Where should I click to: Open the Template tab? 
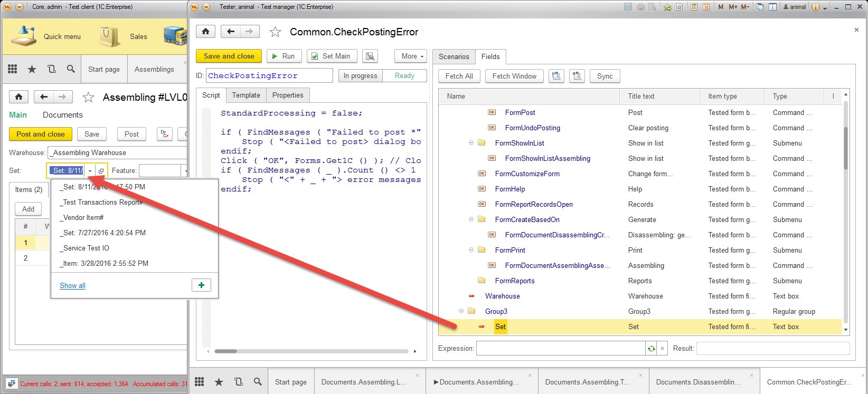tap(246, 95)
